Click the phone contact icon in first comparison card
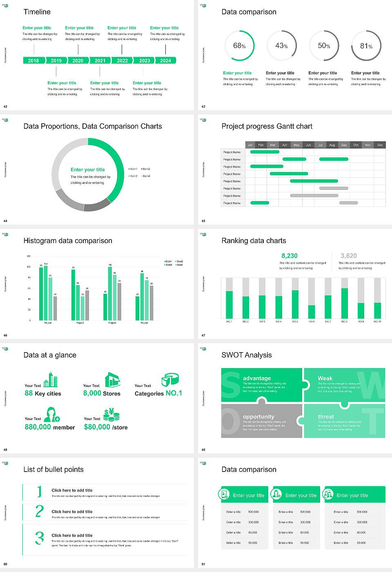This screenshot has width=392, height=572. [224, 494]
